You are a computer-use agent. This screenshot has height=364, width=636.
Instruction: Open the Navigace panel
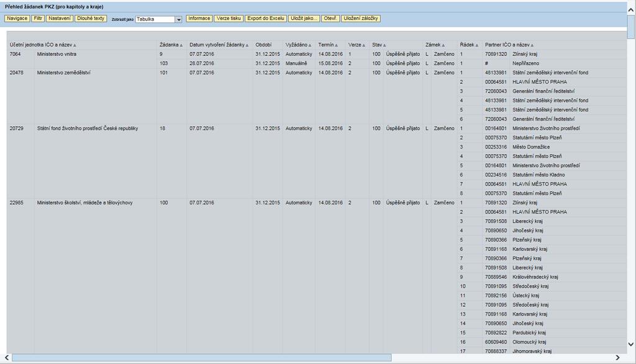[17, 19]
